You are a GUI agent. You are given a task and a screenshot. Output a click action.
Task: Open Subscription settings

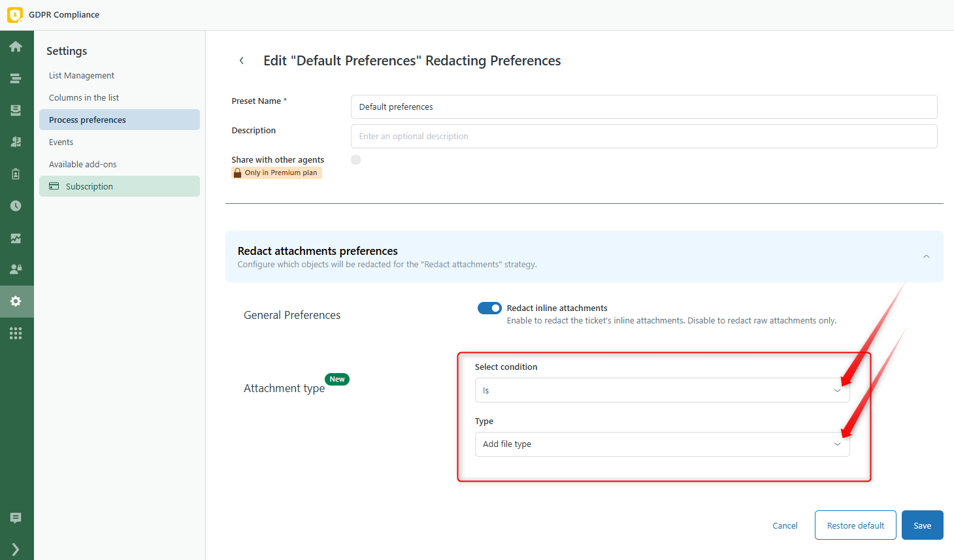[120, 186]
